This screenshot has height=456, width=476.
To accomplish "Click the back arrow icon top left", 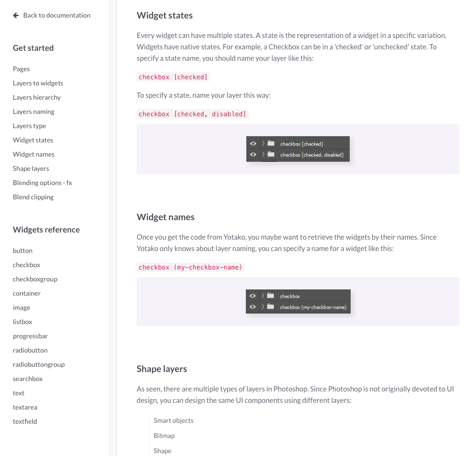I will tap(16, 15).
